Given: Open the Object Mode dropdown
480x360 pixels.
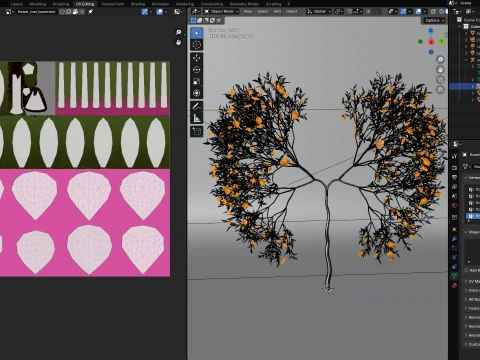Looking at the screenshot, I should 221,12.
